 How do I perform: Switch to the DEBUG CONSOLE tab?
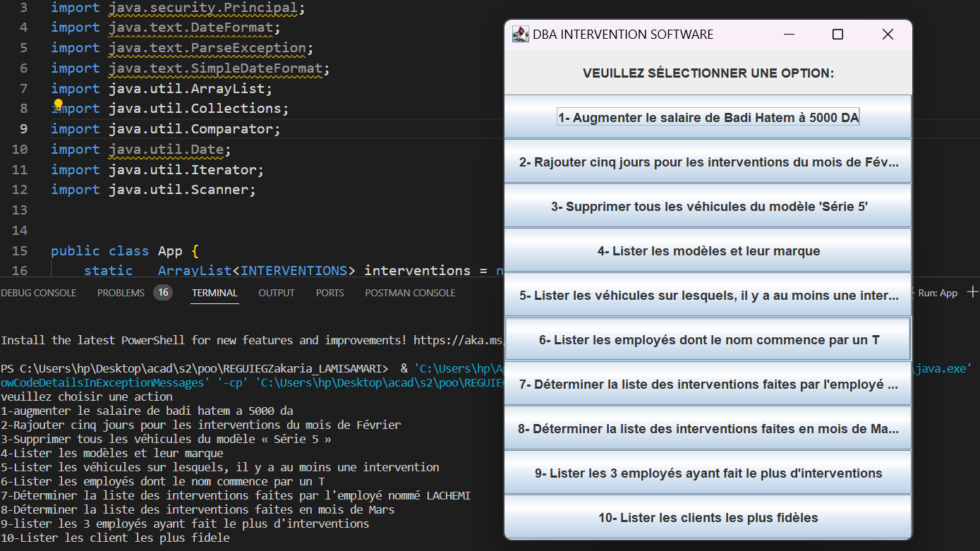point(38,292)
